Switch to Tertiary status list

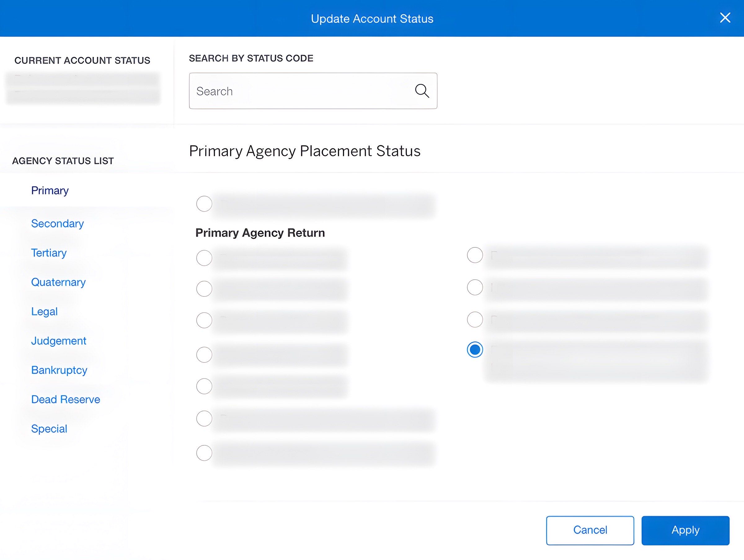click(x=49, y=253)
